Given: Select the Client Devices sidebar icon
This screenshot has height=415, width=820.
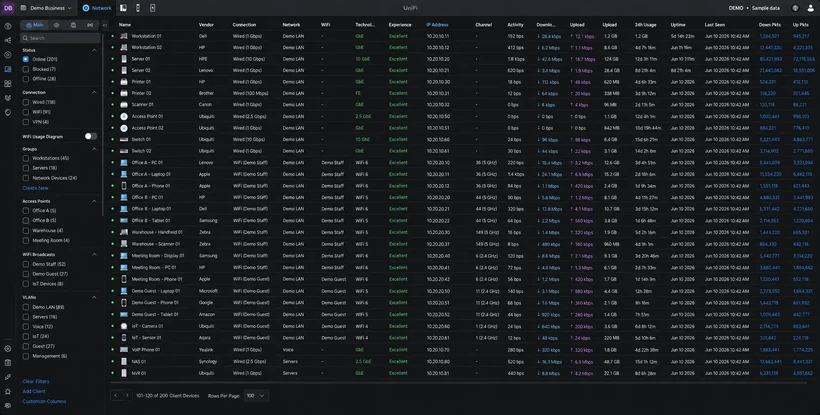Looking at the screenshot, I should pyautogui.click(x=8, y=69).
